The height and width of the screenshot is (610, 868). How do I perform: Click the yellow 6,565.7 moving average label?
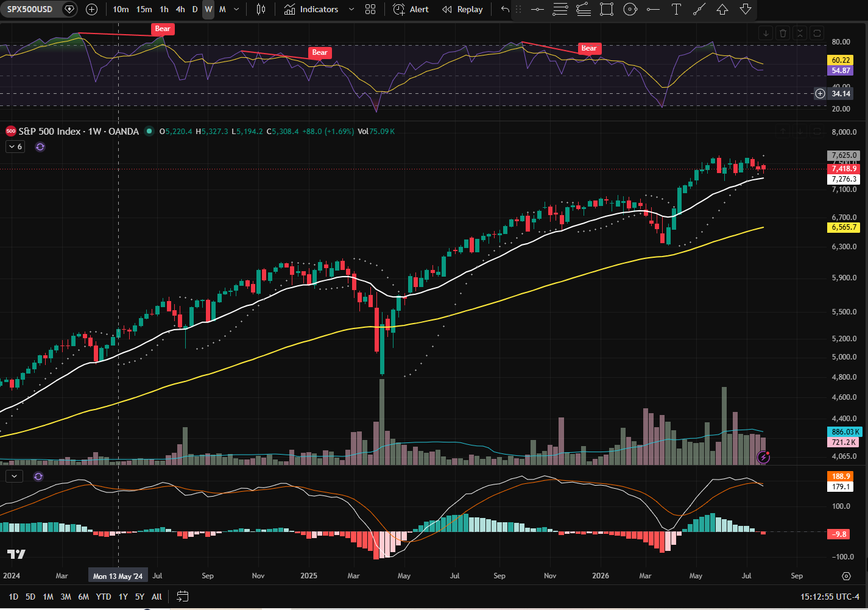pos(844,227)
